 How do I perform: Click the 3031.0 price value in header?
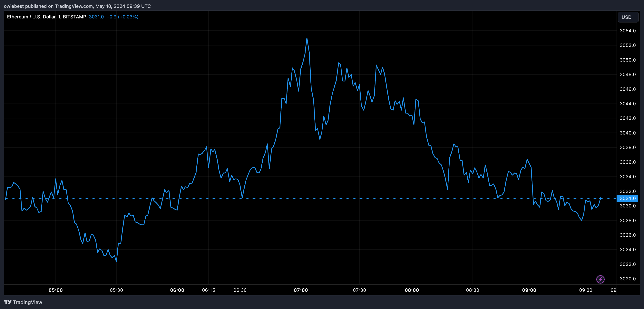click(x=96, y=17)
